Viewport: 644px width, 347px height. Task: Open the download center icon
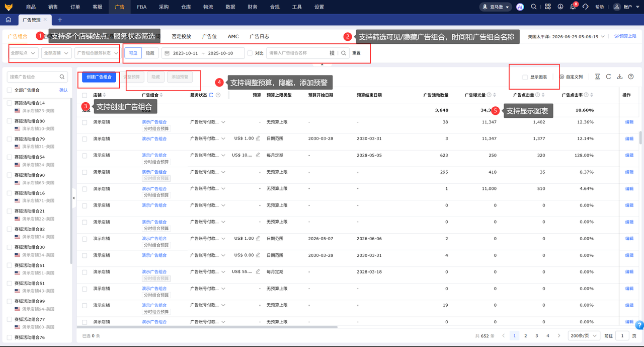(x=560, y=7)
